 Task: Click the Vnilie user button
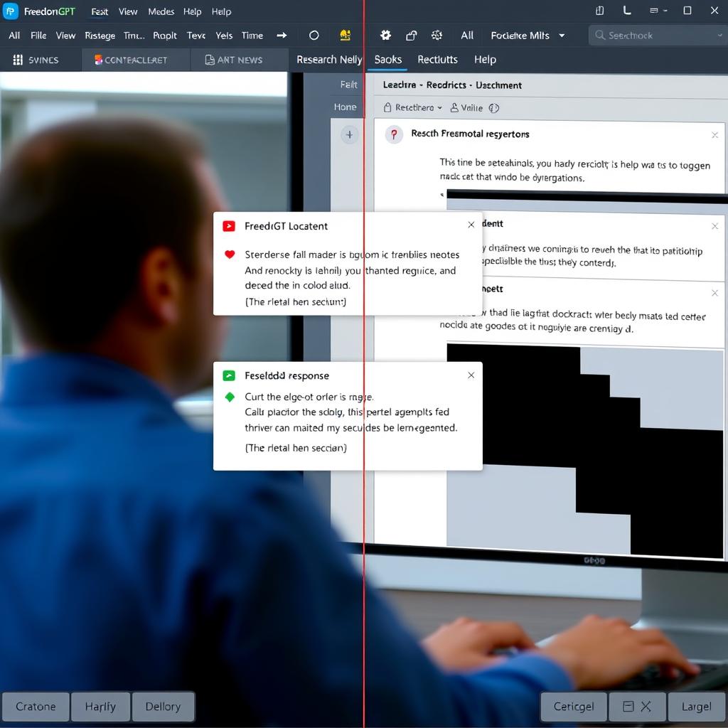[466, 108]
